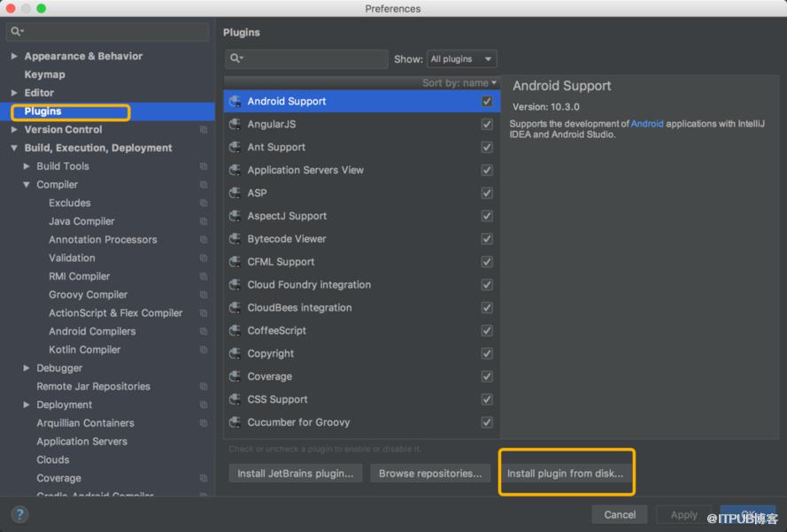Viewport: 787px width, 532px height.
Task: Click the Bytecode Viewer plugin icon
Action: [235, 239]
